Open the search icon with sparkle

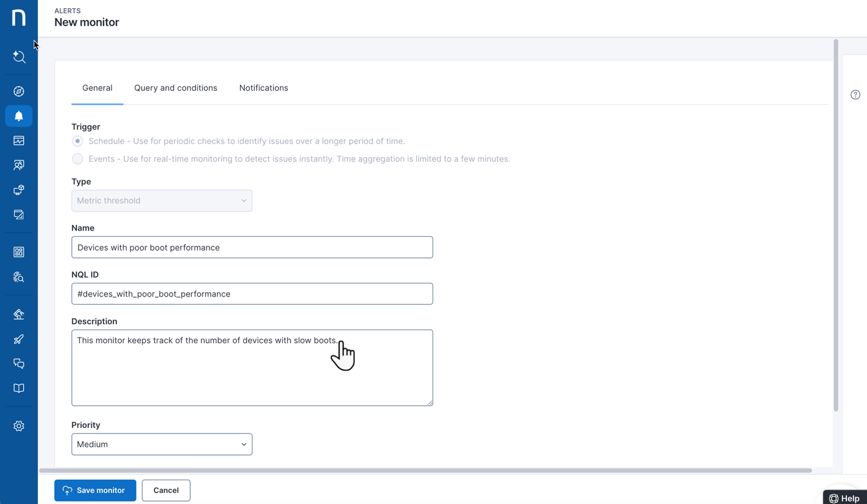[x=19, y=57]
